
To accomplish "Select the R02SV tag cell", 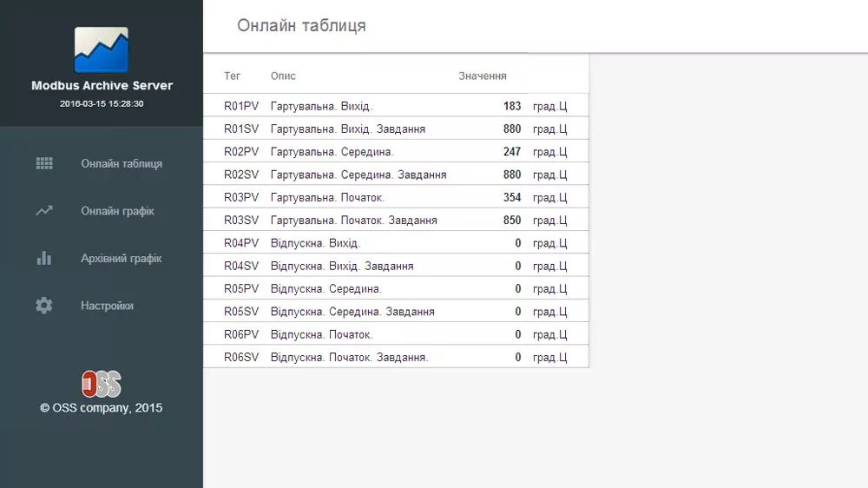I will pyautogui.click(x=240, y=175).
